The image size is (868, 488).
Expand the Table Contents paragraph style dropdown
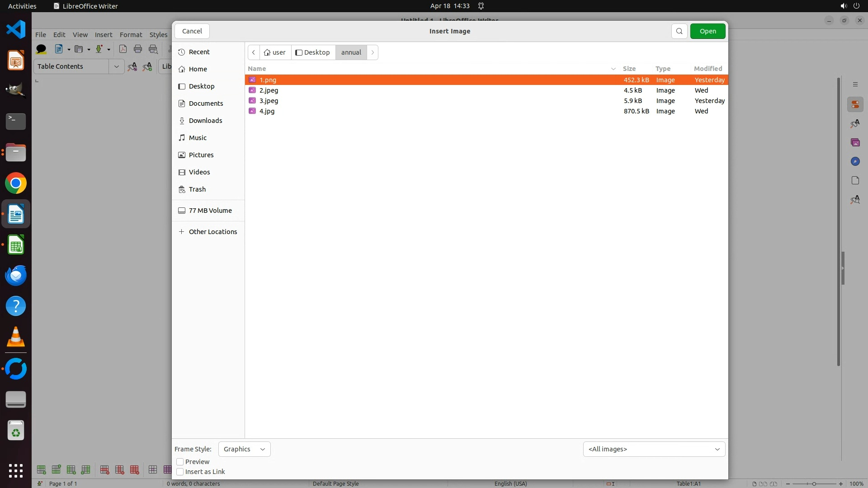(116, 66)
